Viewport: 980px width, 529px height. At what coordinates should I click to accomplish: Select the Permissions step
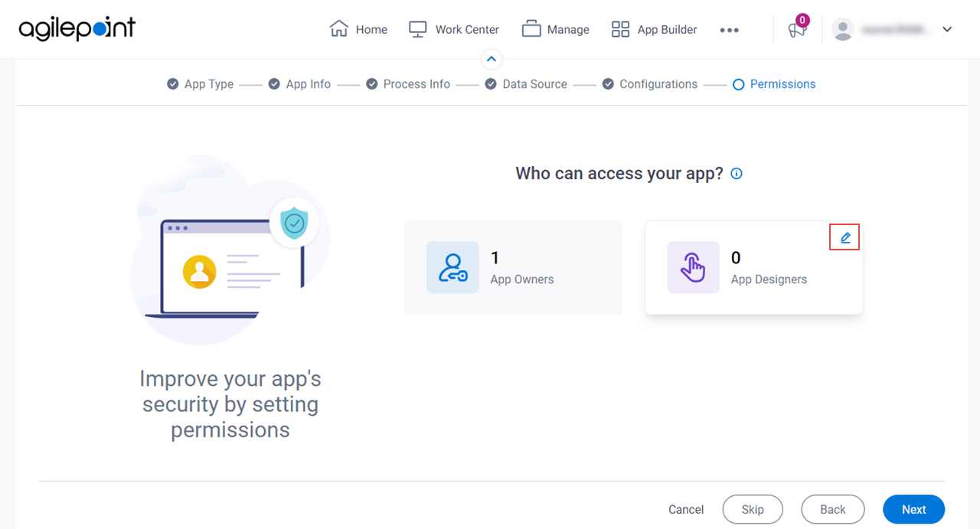[x=774, y=84]
